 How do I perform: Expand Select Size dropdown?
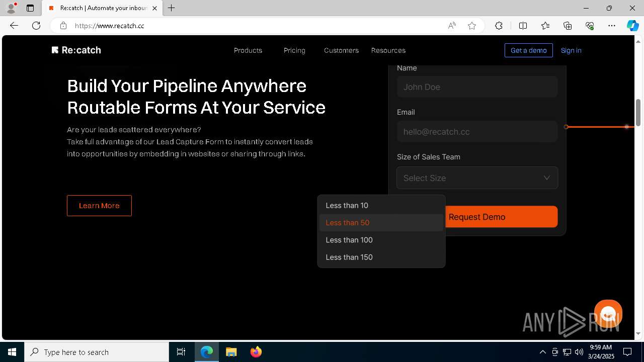click(477, 178)
